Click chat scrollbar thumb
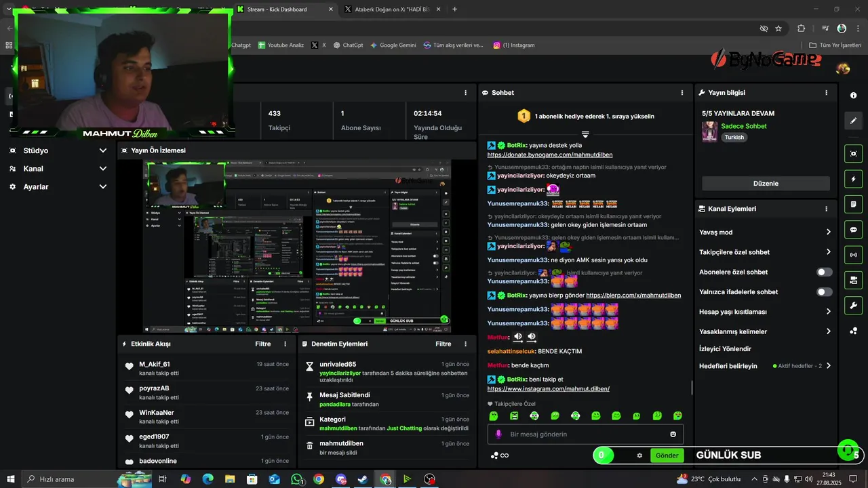The width and height of the screenshot is (868, 488). (692, 388)
